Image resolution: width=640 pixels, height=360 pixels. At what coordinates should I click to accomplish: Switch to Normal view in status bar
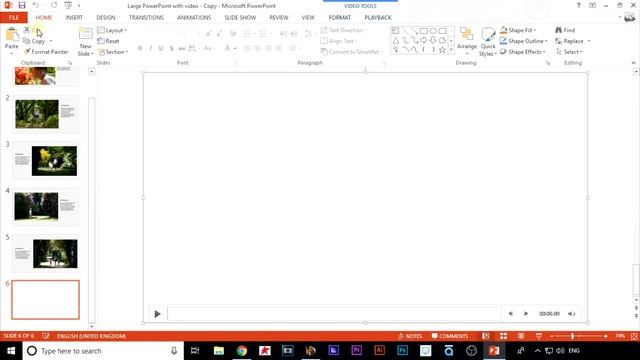(x=485, y=336)
